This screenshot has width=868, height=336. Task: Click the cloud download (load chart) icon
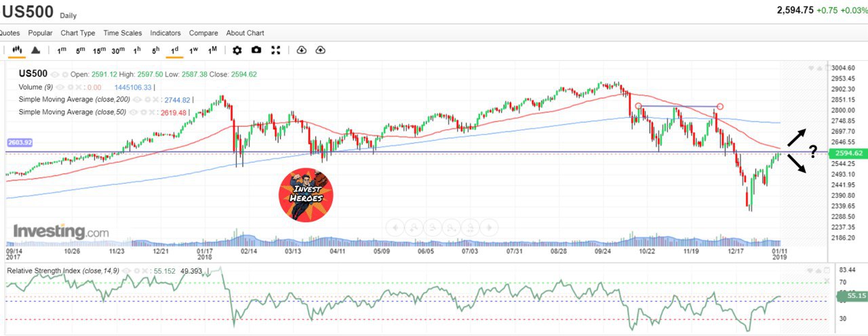click(302, 50)
